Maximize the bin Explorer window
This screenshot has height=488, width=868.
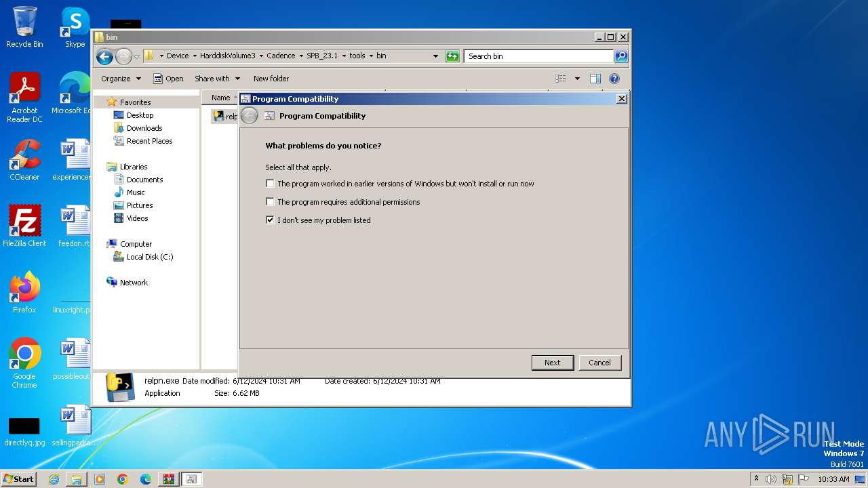pyautogui.click(x=610, y=37)
